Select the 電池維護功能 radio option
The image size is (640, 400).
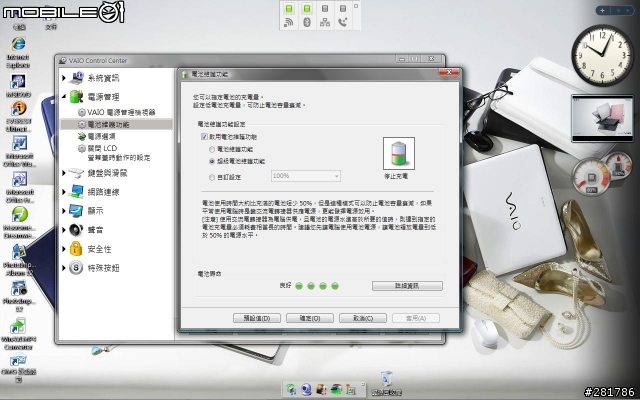(x=211, y=150)
